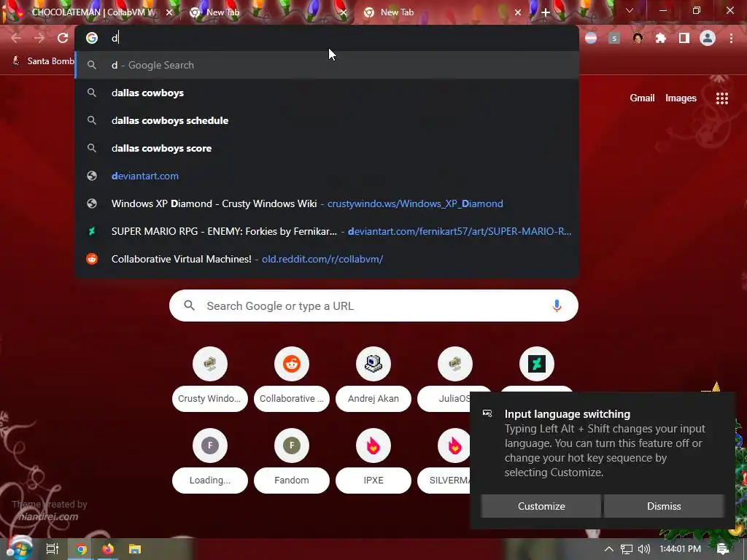
Task: Open the Andrej Akan shortcut
Action: point(373,379)
